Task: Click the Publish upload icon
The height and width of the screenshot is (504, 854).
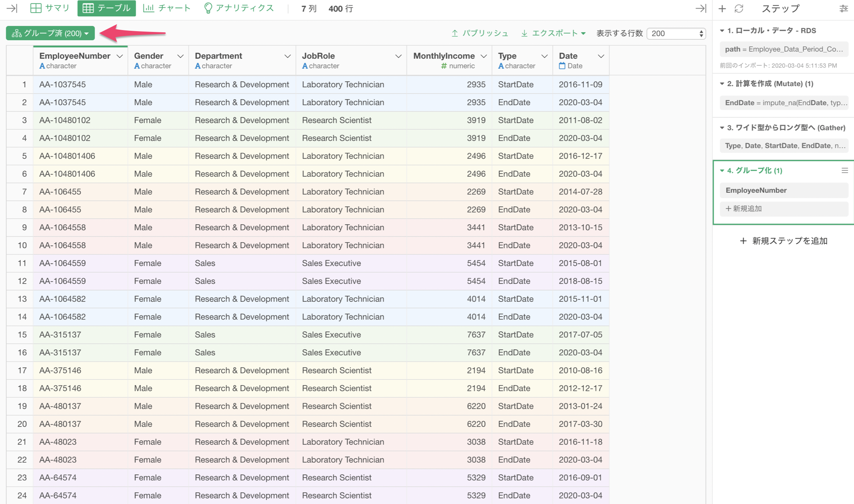Action: (455, 33)
